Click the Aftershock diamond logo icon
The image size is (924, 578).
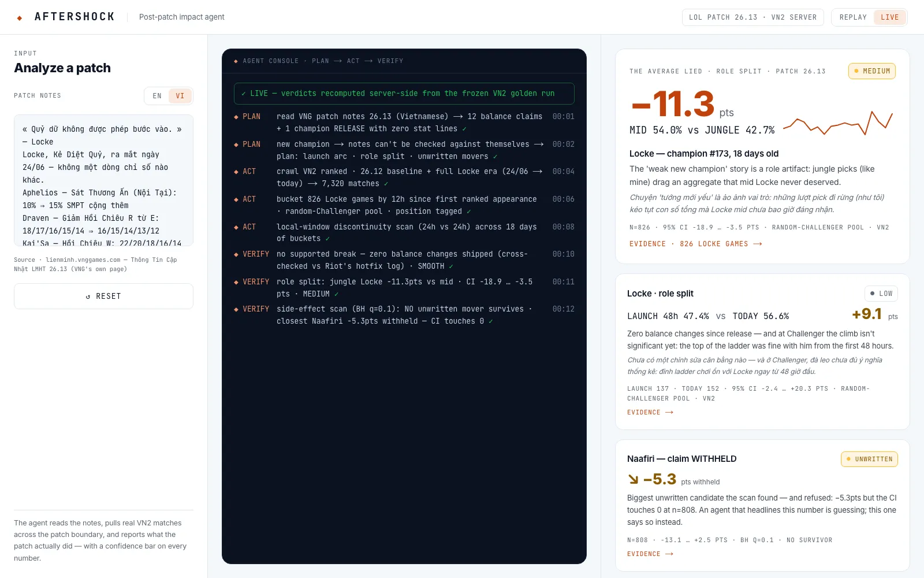[20, 18]
